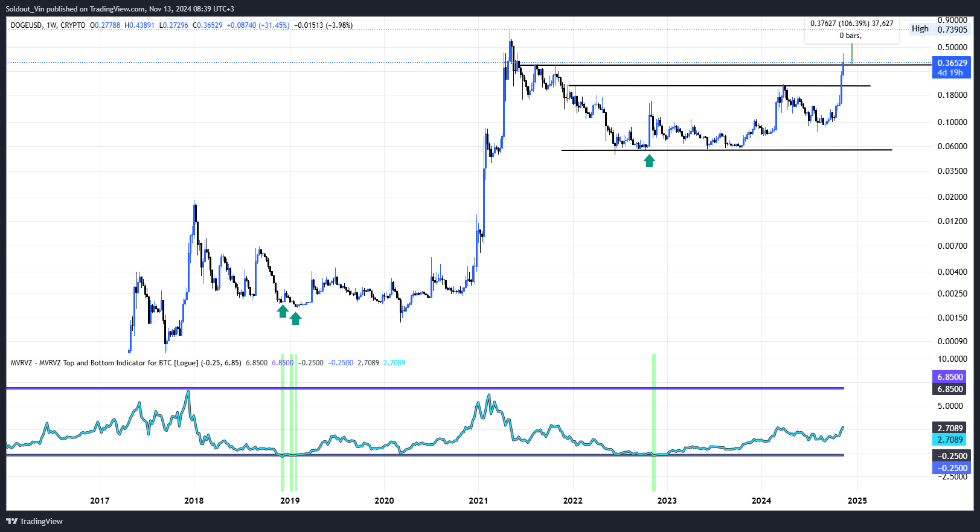
Task: Click the 2021 label on the time axis
Action: (x=478, y=501)
